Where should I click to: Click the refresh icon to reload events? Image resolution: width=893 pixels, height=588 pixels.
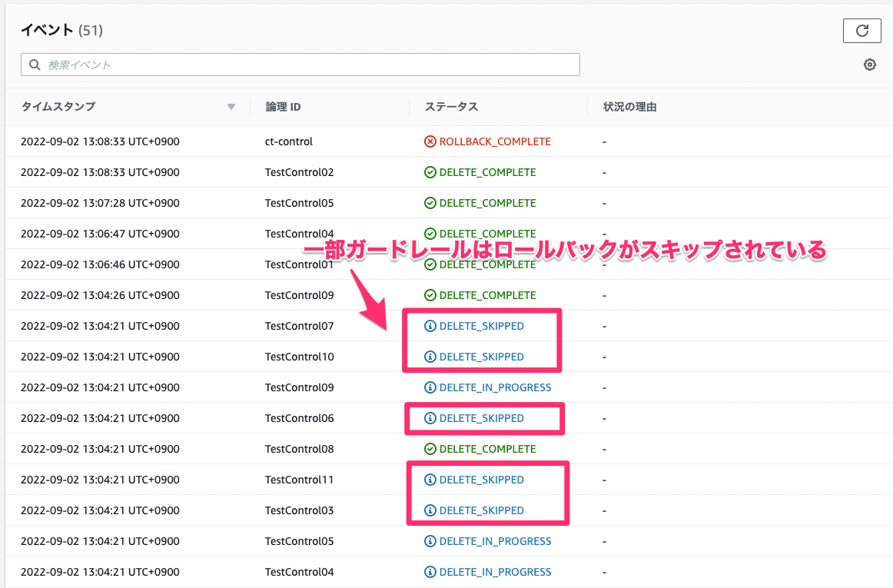point(861,31)
